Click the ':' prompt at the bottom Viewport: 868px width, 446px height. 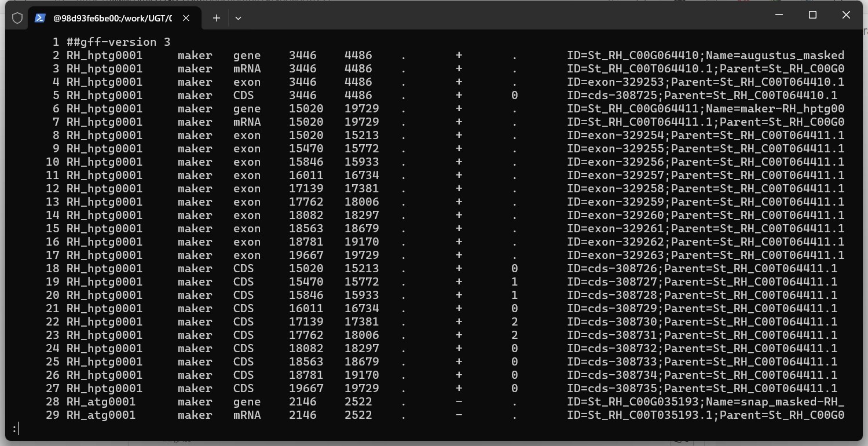pos(14,429)
